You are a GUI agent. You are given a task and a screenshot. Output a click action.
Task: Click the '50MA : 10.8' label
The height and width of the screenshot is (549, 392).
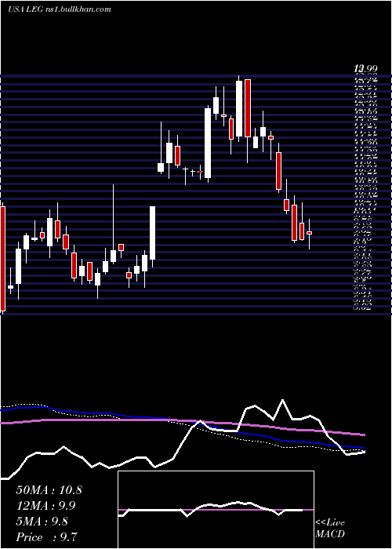point(49,490)
